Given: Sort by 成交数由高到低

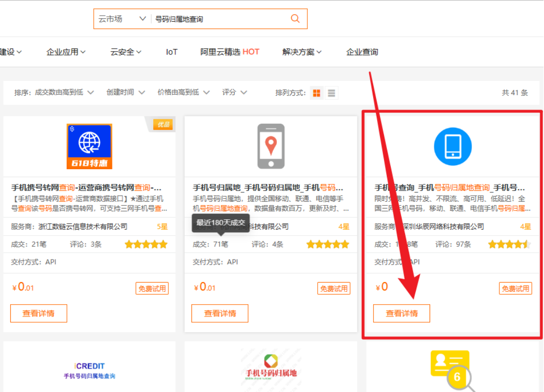Looking at the screenshot, I should point(64,93).
